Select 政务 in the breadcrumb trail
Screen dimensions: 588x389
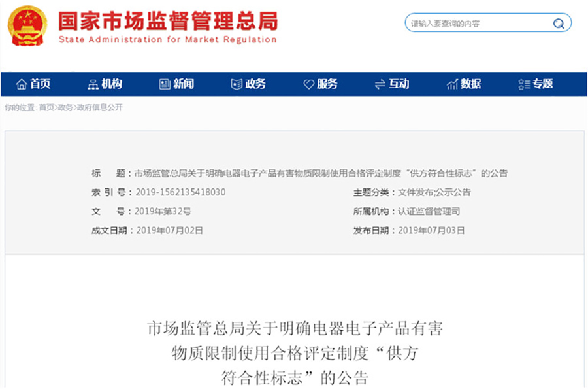pos(65,107)
